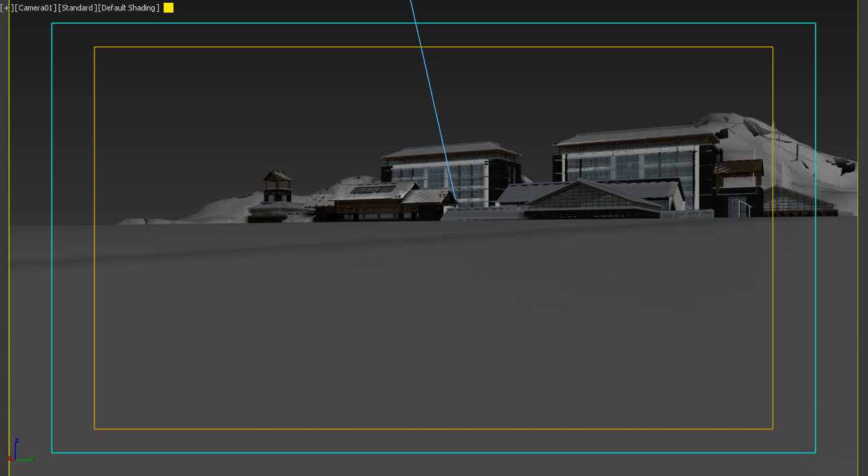Image resolution: width=868 pixels, height=476 pixels.
Task: Click the orange inner safe frame border
Action: pyautogui.click(x=434, y=48)
